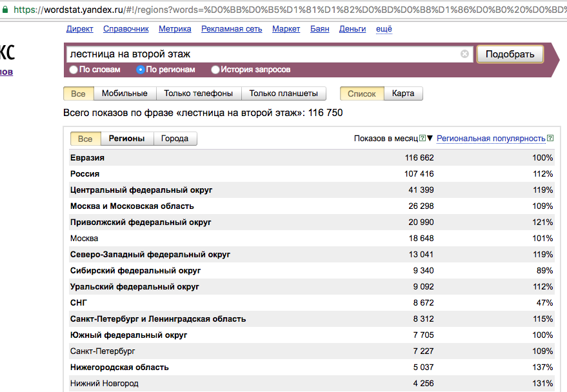Show results on the Карта view

(x=403, y=93)
